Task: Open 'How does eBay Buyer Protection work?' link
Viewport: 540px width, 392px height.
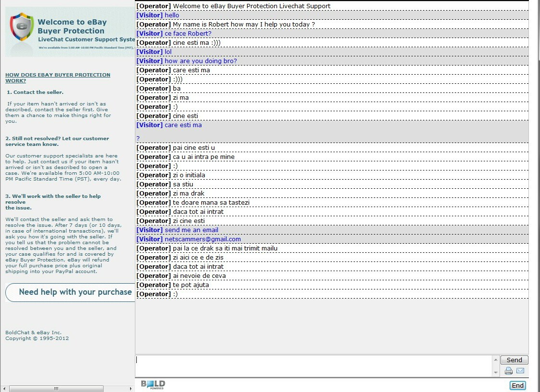Action: 58,78
